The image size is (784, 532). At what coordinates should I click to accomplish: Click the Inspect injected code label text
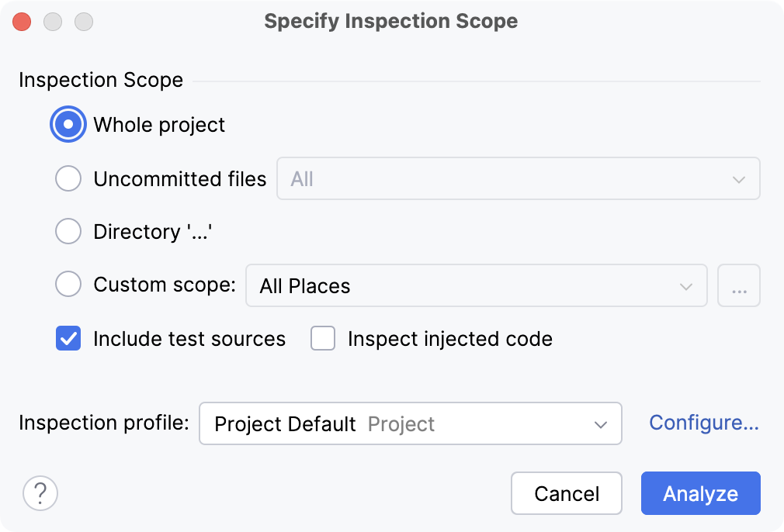(450, 339)
